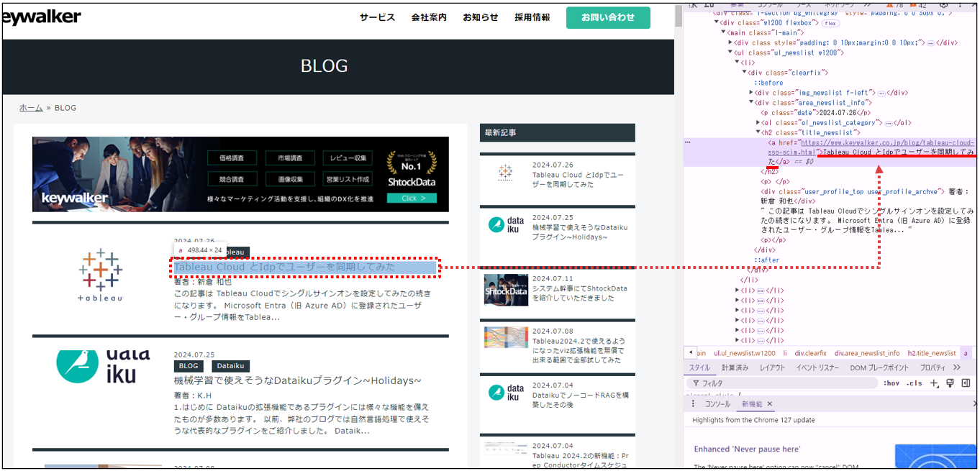Switch to the コンソール drawer tab
Viewport: 980px width, 471px height.
pyautogui.click(x=717, y=404)
